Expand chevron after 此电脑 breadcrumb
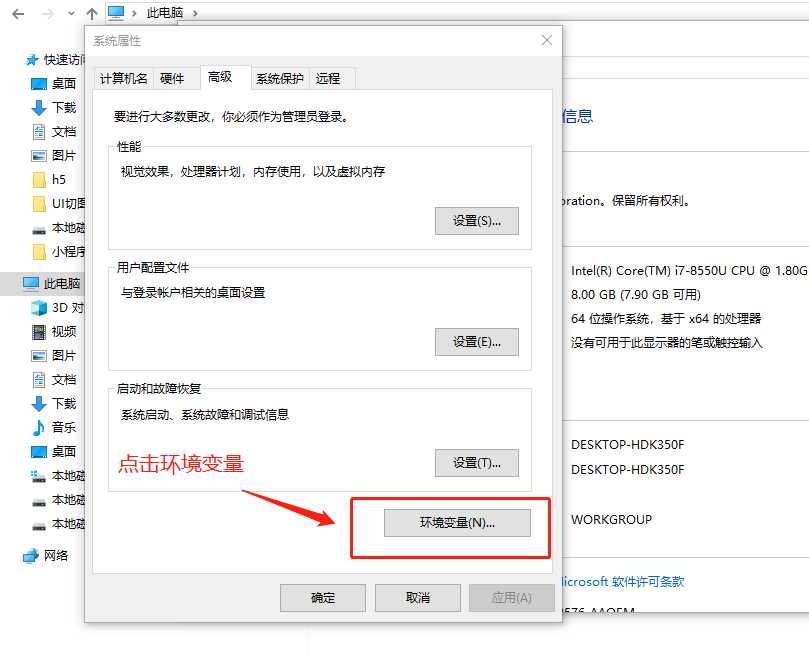The width and height of the screenshot is (809, 655). tap(195, 13)
